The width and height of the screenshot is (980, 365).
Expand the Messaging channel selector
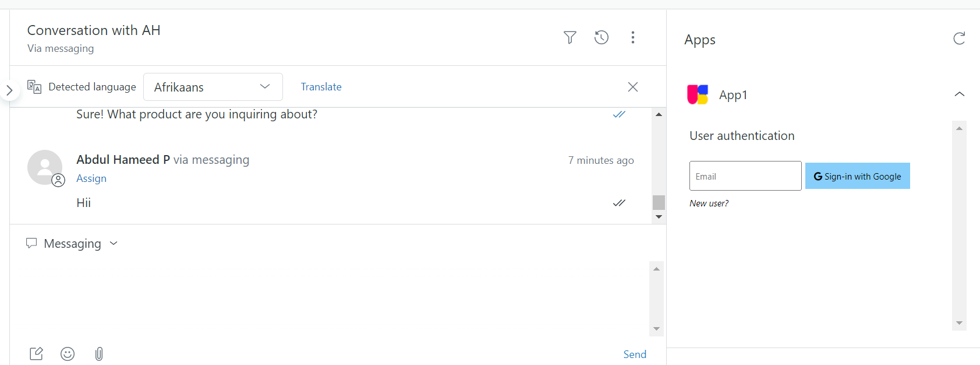tap(72, 244)
